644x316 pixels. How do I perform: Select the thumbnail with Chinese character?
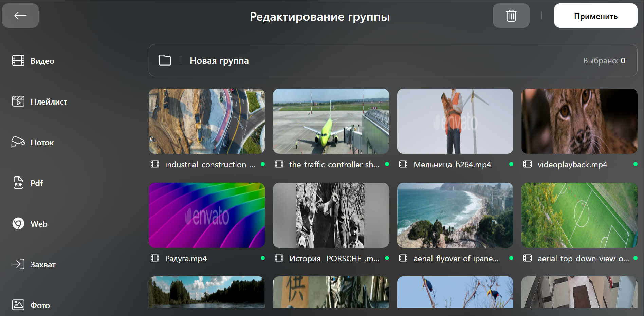click(x=331, y=292)
